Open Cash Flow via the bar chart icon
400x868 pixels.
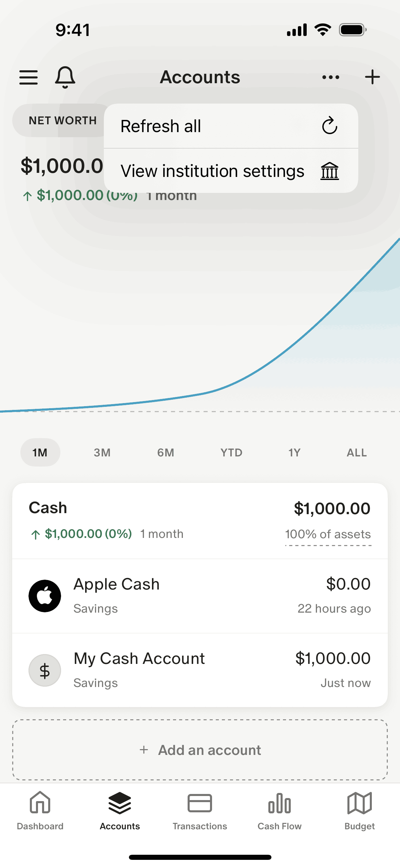(x=280, y=810)
